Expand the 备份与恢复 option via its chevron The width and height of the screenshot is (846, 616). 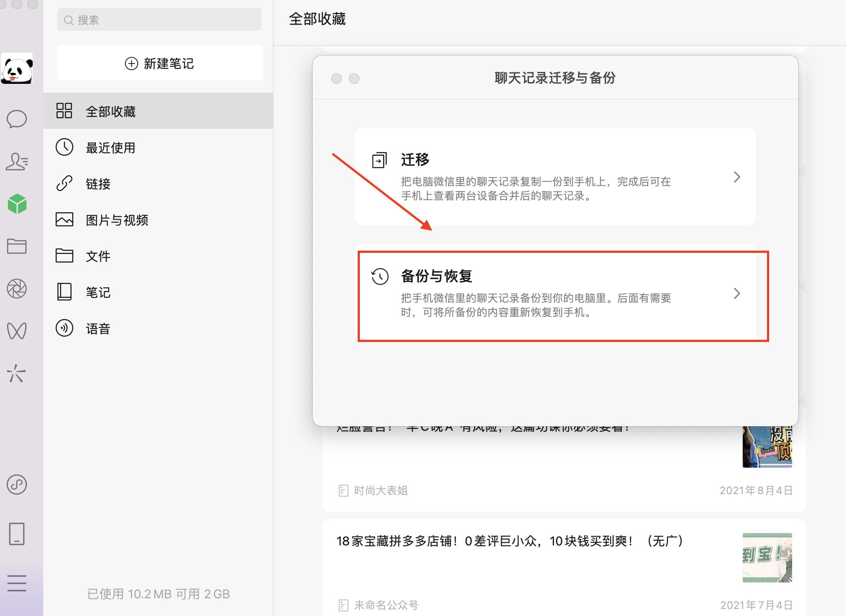coord(736,294)
